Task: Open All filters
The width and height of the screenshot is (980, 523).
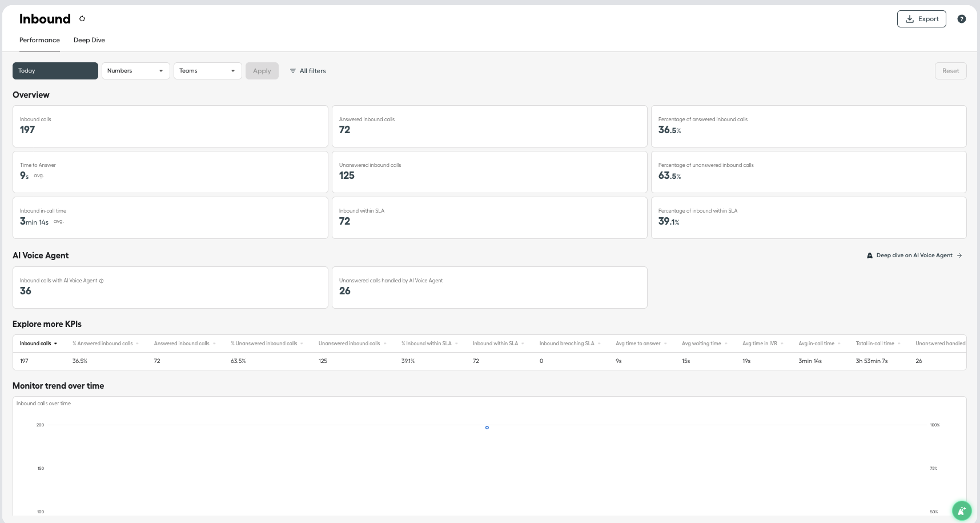Action: pyautogui.click(x=308, y=71)
